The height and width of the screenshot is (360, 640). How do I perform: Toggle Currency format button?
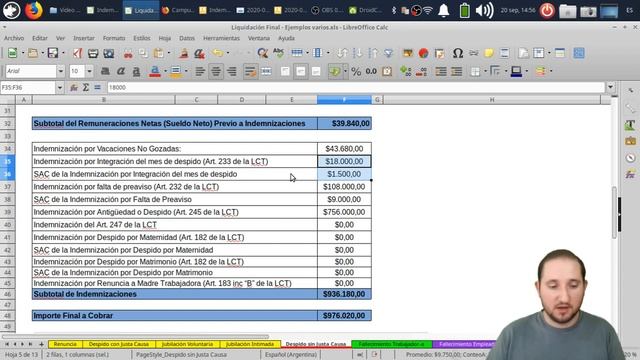(x=335, y=71)
